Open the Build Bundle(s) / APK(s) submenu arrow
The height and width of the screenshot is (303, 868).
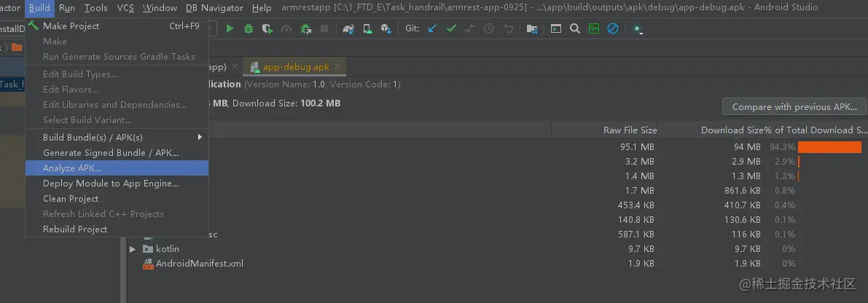(200, 137)
